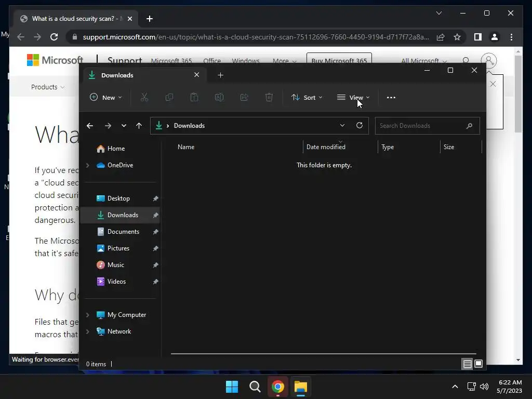Screen dimensions: 532x399
Task: Click File Explorer icon in taskbar
Action: (x=301, y=387)
